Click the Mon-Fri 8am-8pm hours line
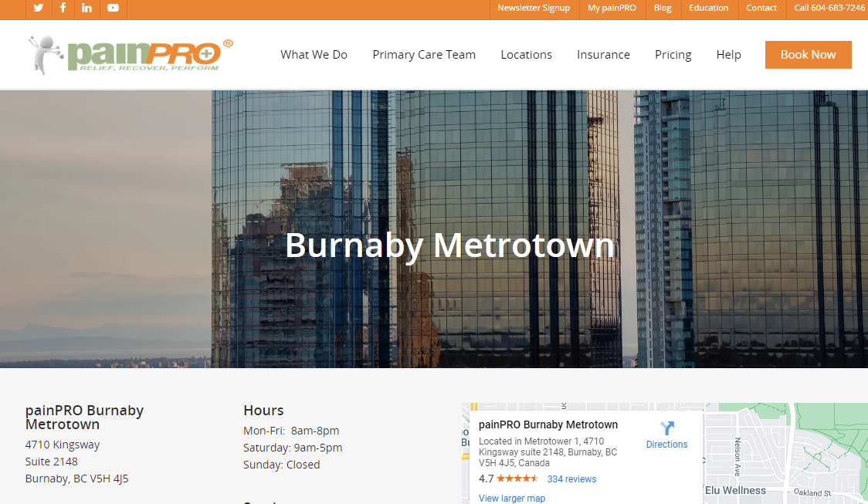This screenshot has height=504, width=868. tap(291, 431)
